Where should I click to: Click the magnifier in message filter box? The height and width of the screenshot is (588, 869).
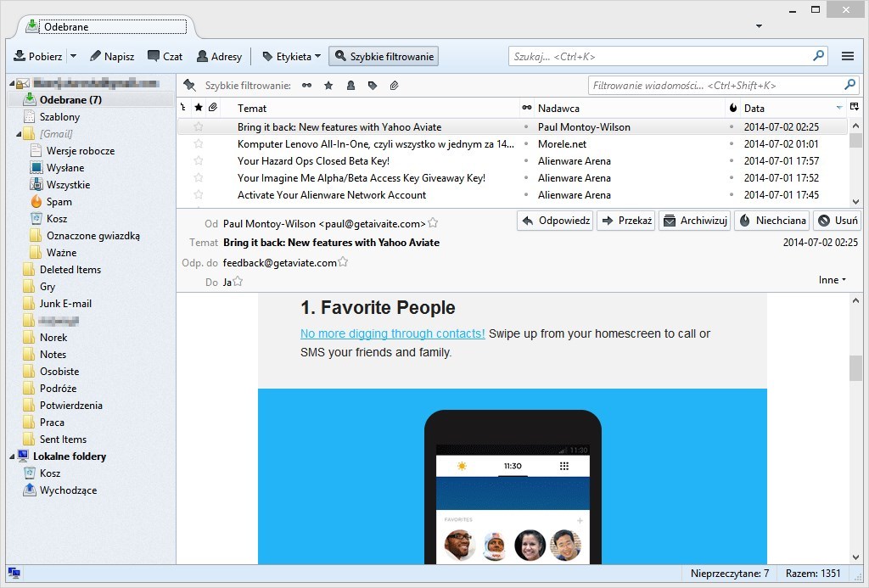click(x=849, y=85)
